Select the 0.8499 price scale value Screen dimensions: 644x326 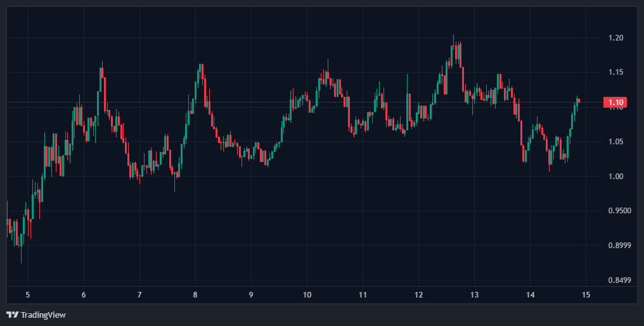tap(618, 280)
